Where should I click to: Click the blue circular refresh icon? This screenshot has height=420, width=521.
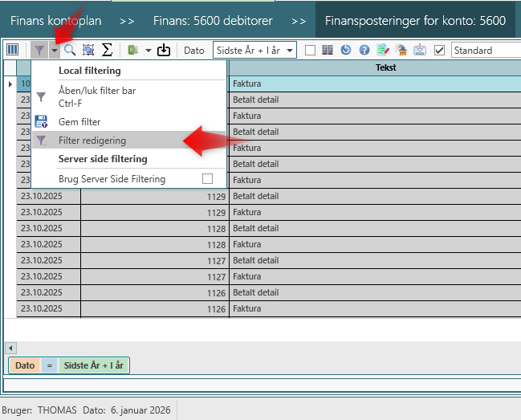click(346, 50)
